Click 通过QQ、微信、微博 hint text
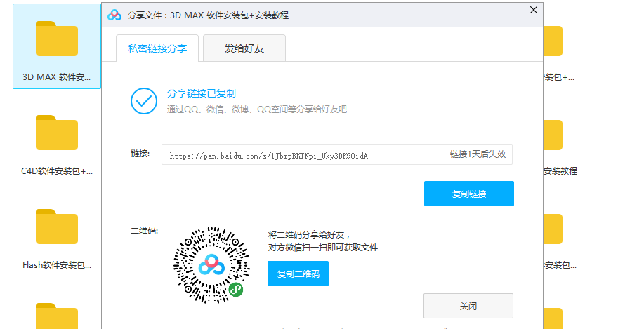 [257, 109]
